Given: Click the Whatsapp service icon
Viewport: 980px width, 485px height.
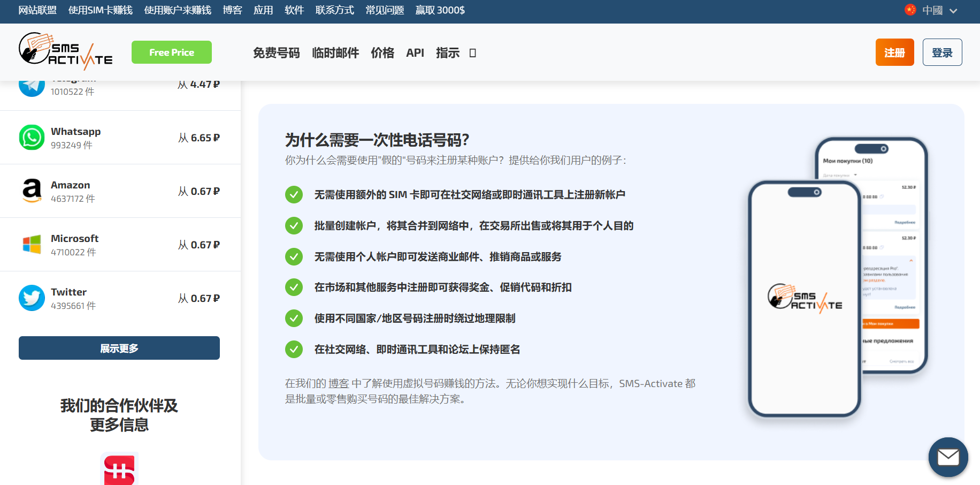Looking at the screenshot, I should pyautogui.click(x=32, y=138).
